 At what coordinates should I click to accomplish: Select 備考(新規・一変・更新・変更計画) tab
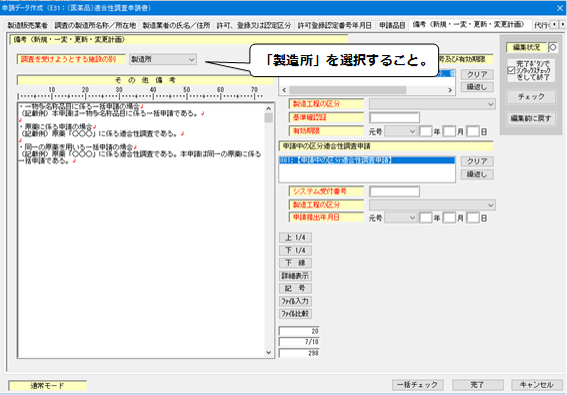click(x=469, y=24)
